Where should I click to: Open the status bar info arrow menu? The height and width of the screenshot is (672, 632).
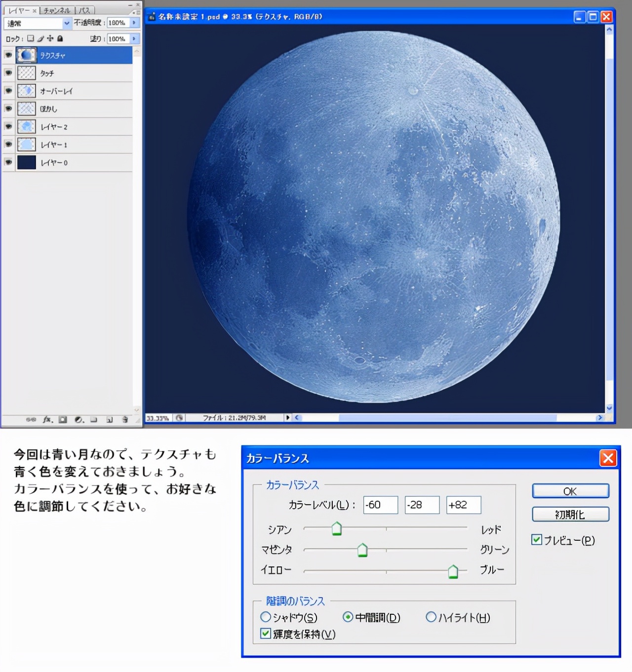point(288,418)
